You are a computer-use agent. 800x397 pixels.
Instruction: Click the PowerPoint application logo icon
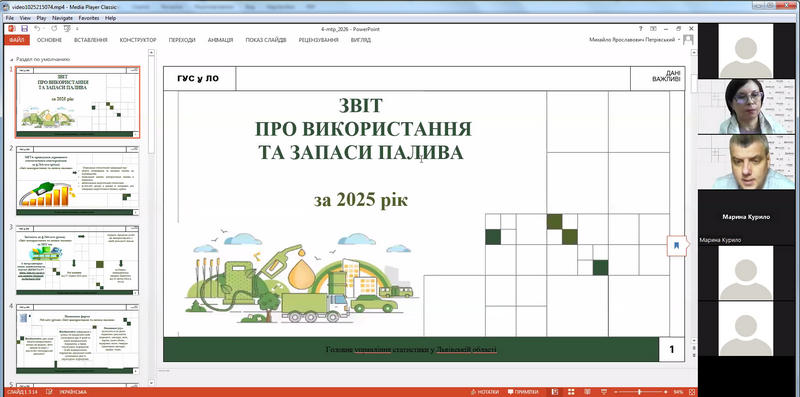12,29
